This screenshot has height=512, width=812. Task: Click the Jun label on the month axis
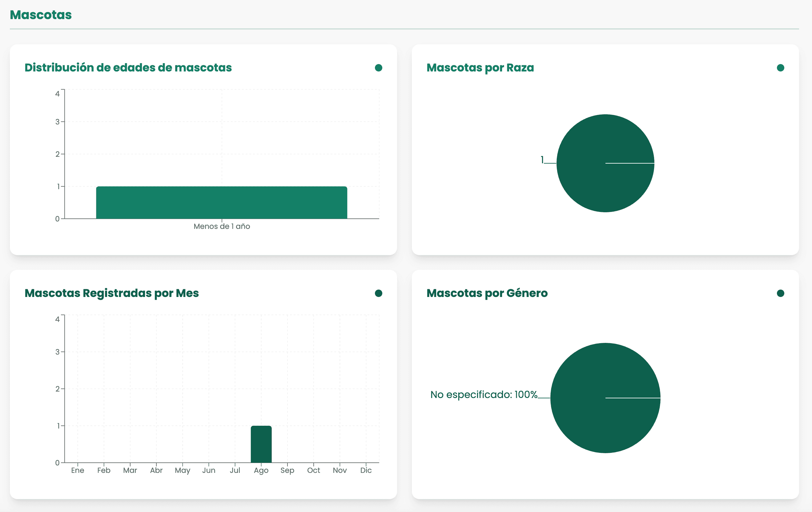coord(209,470)
